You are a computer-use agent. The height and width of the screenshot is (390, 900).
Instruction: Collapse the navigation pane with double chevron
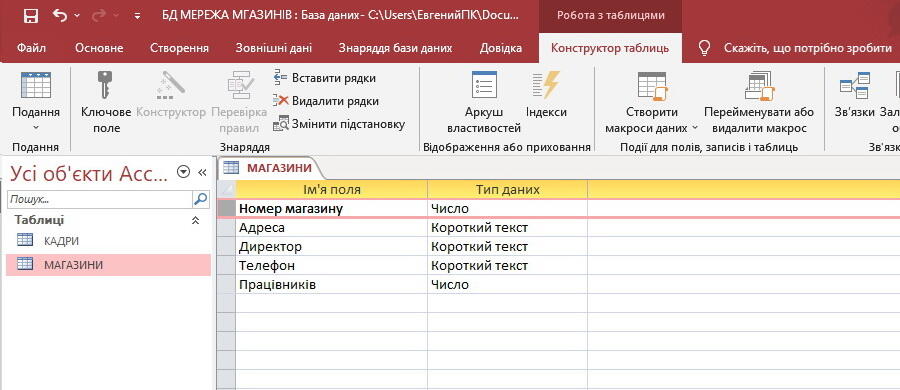(202, 172)
